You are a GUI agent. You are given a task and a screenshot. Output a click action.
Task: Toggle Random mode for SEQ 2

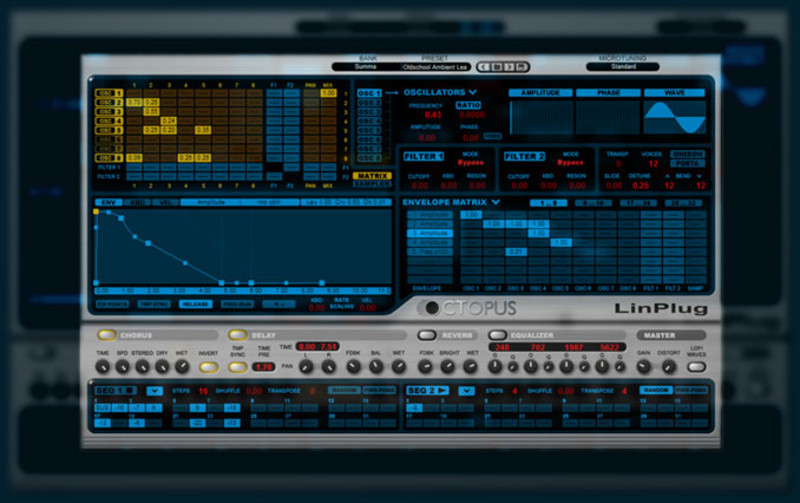point(656,390)
